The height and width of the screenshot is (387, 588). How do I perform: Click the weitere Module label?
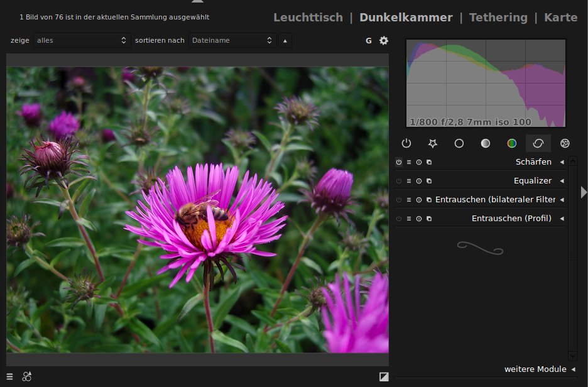535,369
